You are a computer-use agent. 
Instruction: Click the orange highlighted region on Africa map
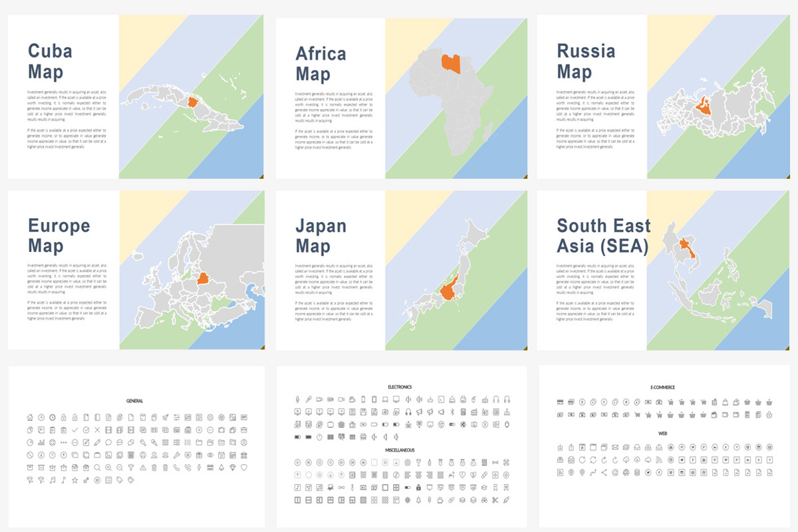click(x=451, y=63)
